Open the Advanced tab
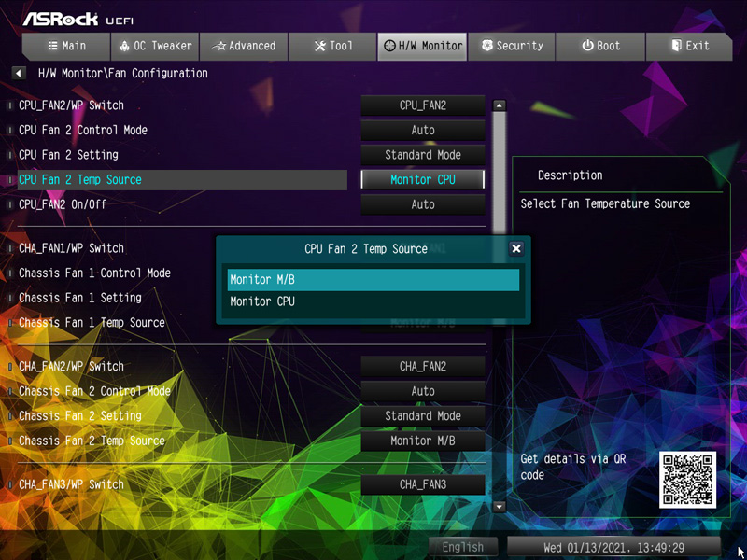This screenshot has height=560, width=747. pos(244,46)
